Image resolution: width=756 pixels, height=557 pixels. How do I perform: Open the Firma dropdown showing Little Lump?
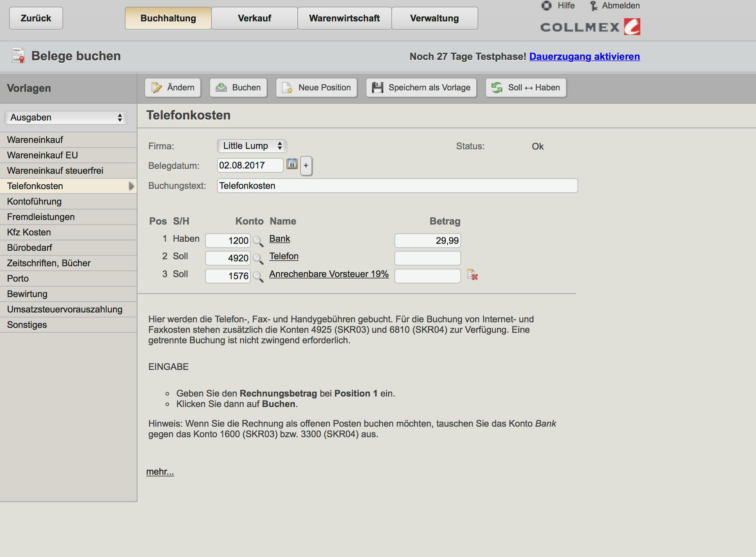[x=252, y=146]
